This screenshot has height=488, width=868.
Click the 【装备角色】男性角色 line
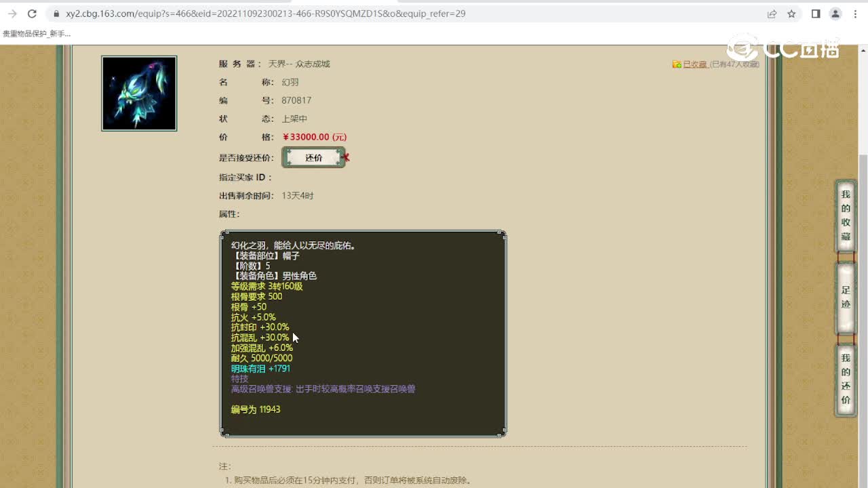point(274,276)
